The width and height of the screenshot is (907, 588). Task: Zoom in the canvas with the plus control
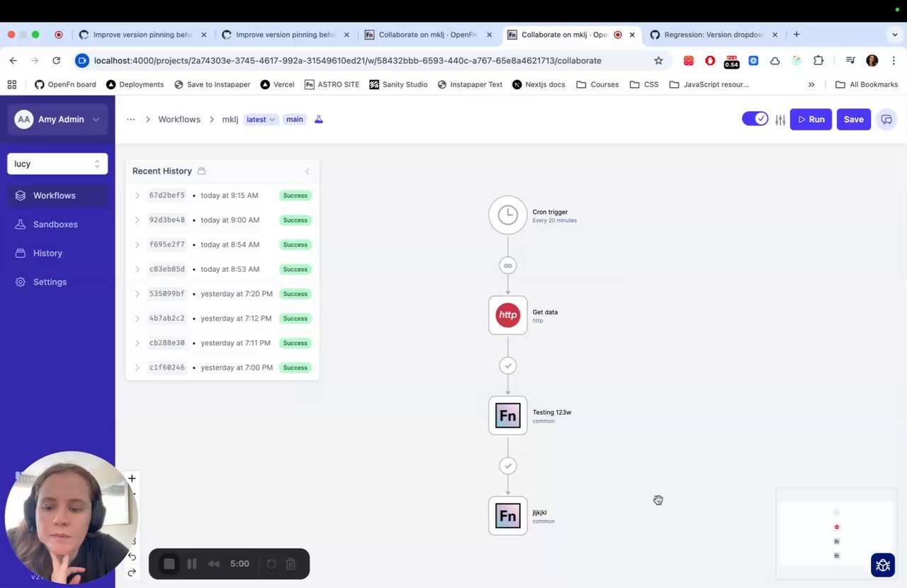click(132, 478)
